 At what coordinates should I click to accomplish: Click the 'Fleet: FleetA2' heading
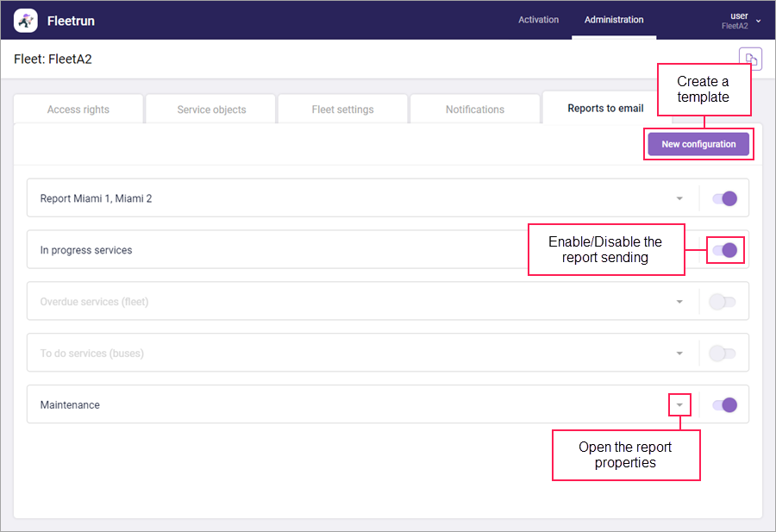53,59
